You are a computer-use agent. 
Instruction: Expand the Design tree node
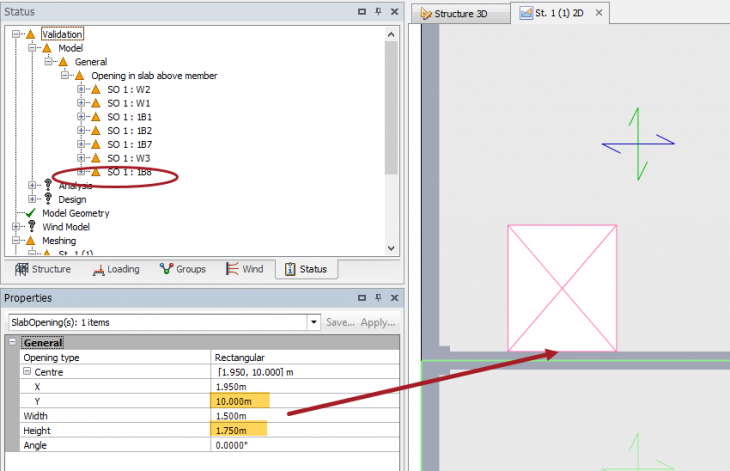click(32, 199)
